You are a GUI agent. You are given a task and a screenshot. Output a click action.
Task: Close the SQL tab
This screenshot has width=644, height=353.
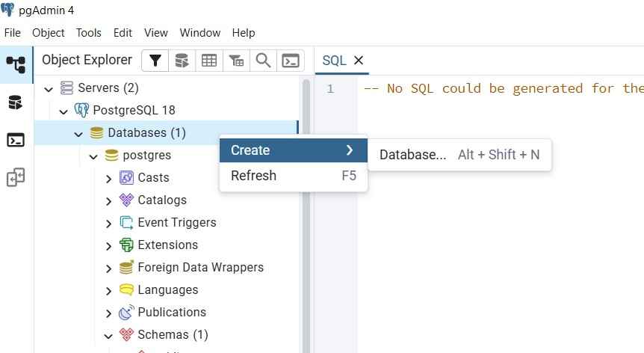click(x=359, y=61)
